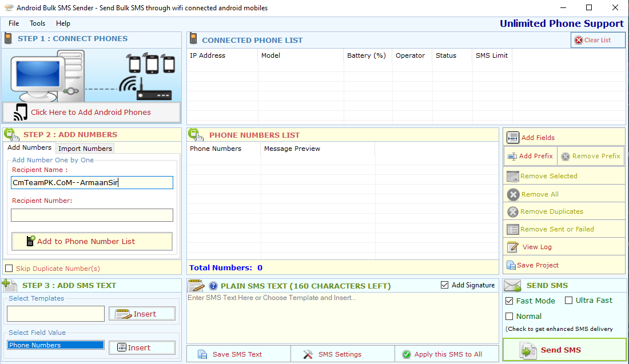
Task: Open the File menu
Action: [14, 23]
